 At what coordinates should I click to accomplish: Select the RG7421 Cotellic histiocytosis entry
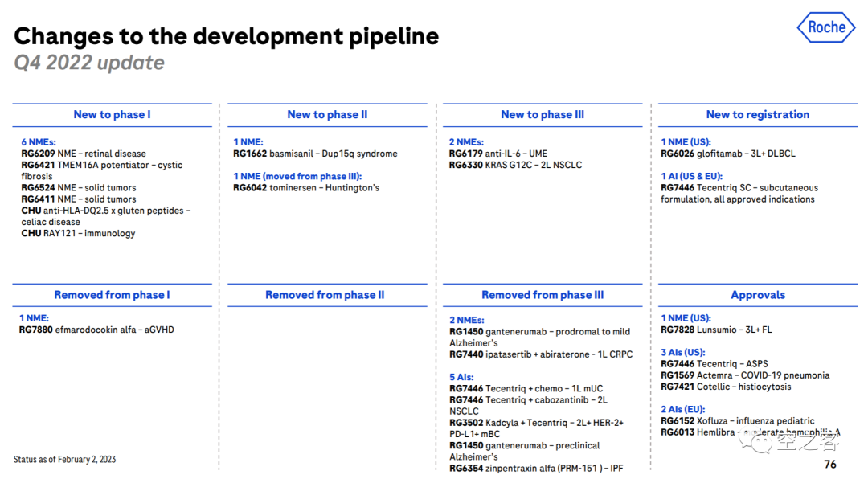(727, 387)
